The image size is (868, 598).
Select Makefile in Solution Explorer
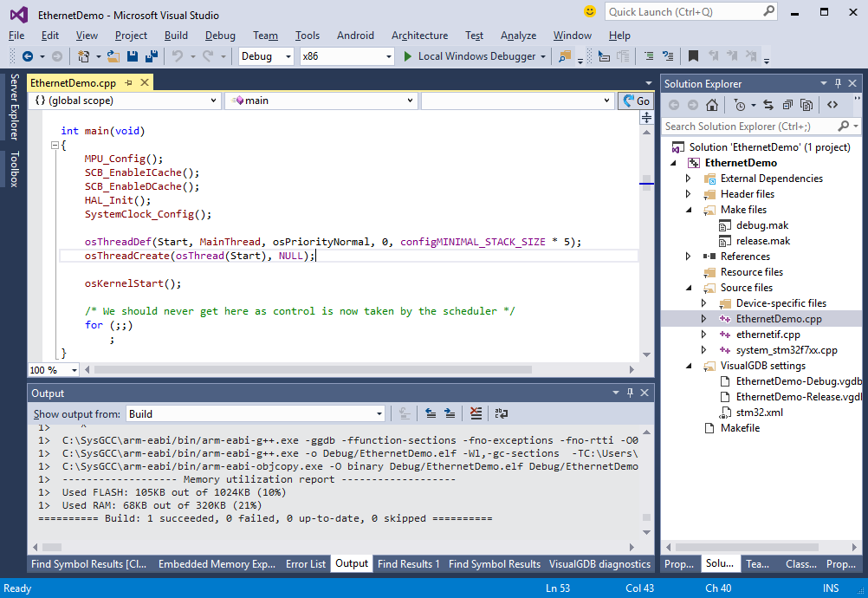[740, 428]
